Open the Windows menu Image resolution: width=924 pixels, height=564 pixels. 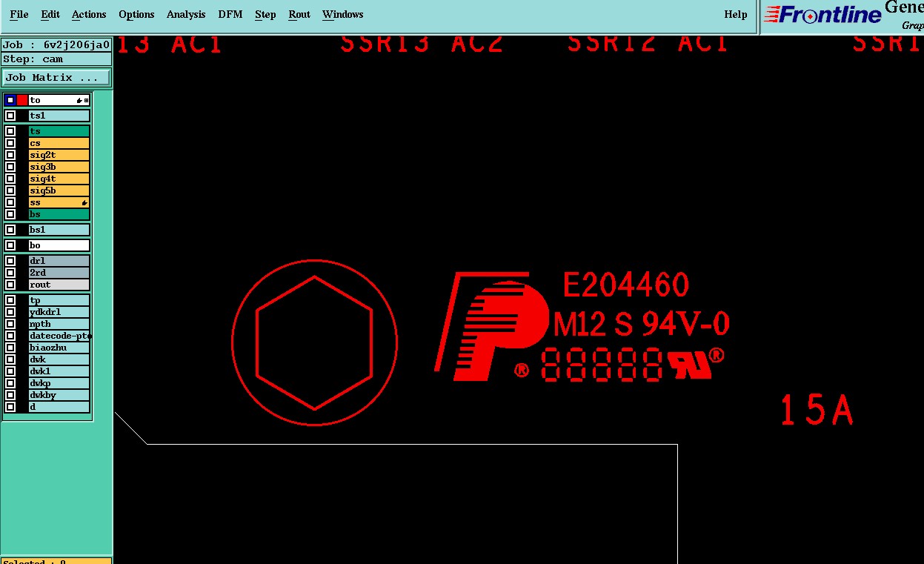click(x=343, y=14)
